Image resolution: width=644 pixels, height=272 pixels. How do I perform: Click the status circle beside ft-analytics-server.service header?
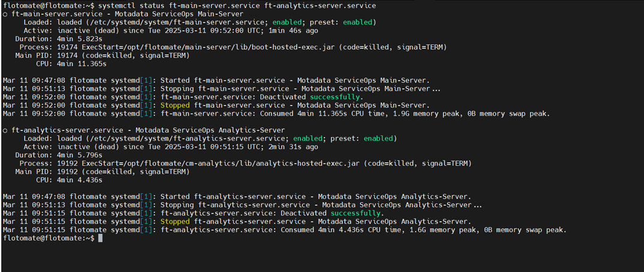point(5,130)
